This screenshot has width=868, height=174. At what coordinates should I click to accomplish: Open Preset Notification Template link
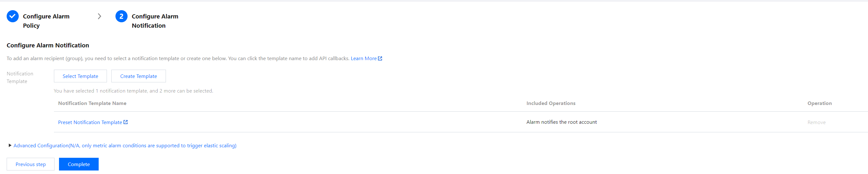click(x=90, y=122)
